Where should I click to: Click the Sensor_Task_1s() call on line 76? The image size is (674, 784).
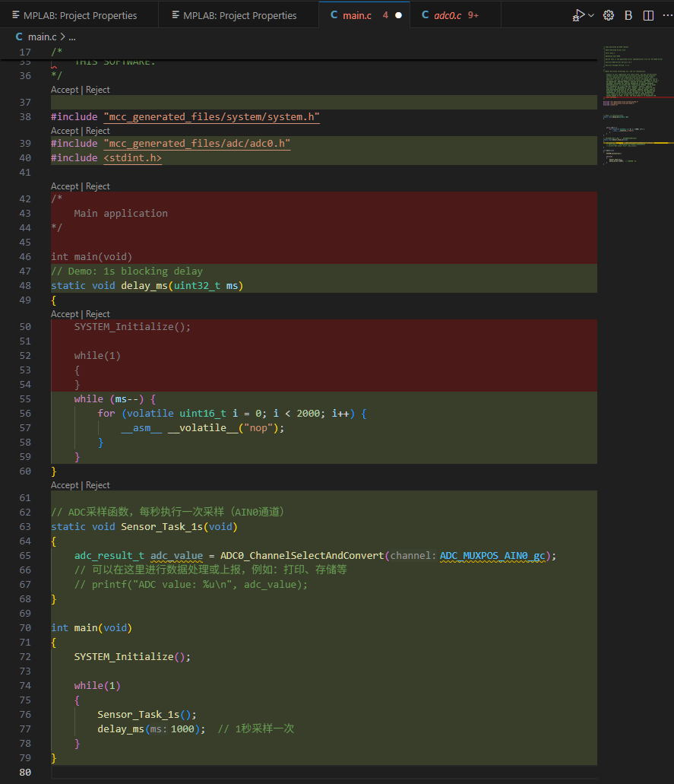click(147, 715)
